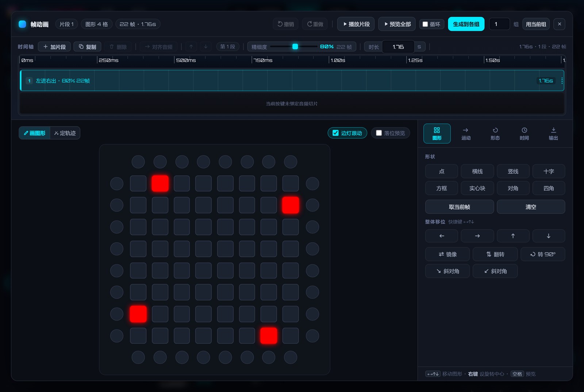Screen dimensions: 584x392
Task: Click the 时长 duration input field
Action: 398,47
